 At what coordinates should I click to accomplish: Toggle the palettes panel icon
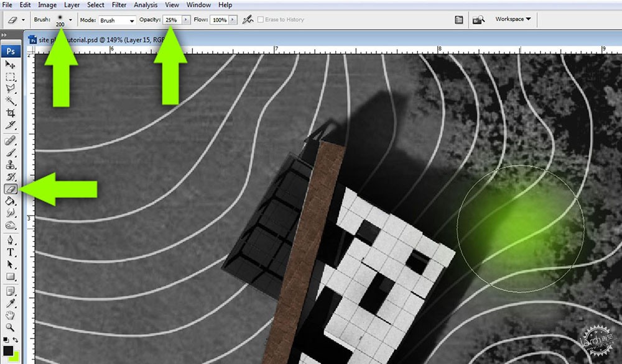(459, 19)
